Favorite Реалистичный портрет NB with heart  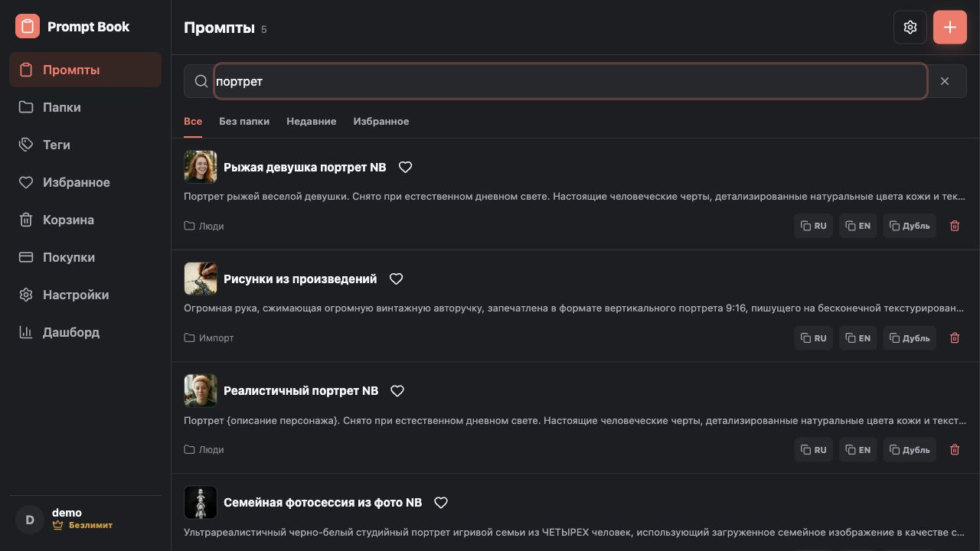point(397,390)
